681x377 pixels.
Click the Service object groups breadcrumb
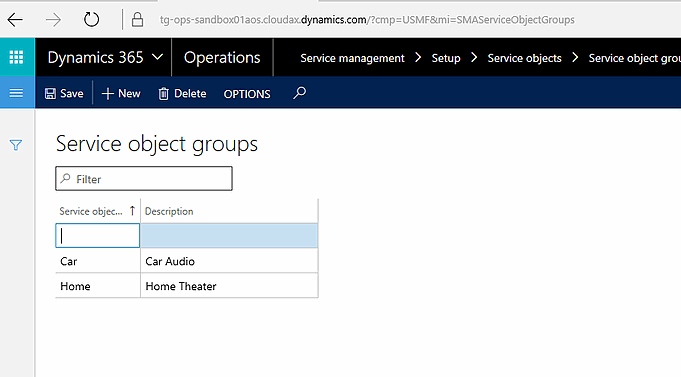click(x=635, y=58)
